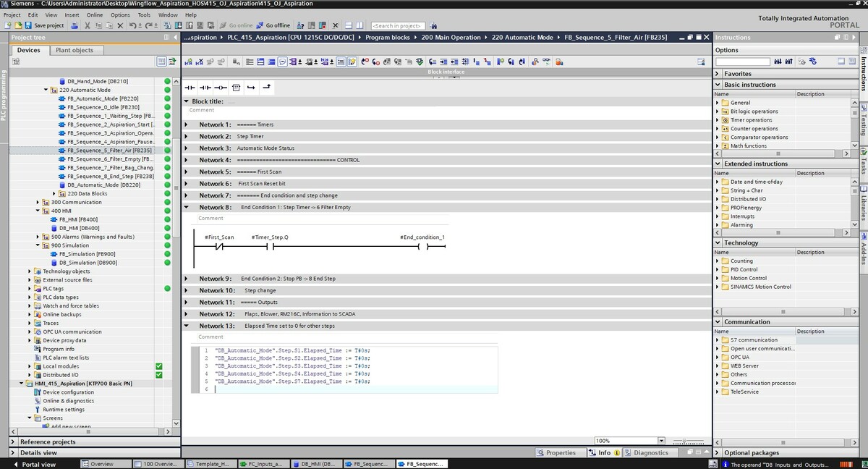Screen dimensions: 868x469
Task: Toggle the Distributed I/O status checkbox
Action: coord(158,375)
